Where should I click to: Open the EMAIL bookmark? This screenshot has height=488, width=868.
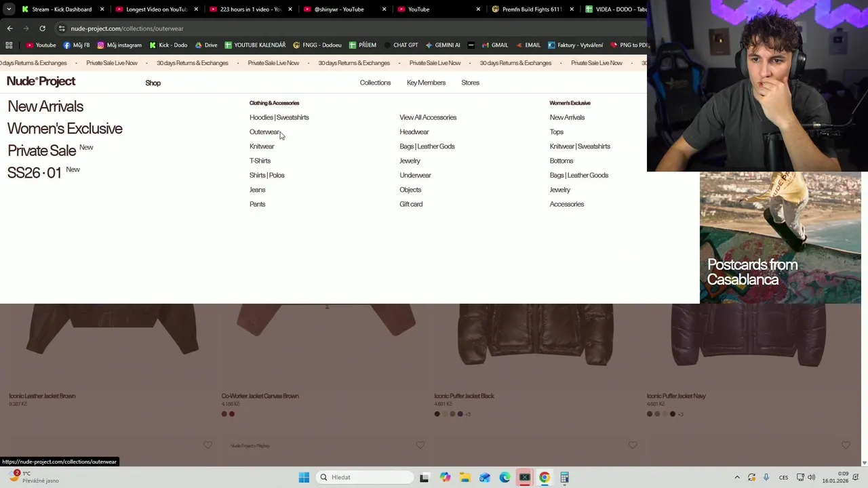pos(528,45)
